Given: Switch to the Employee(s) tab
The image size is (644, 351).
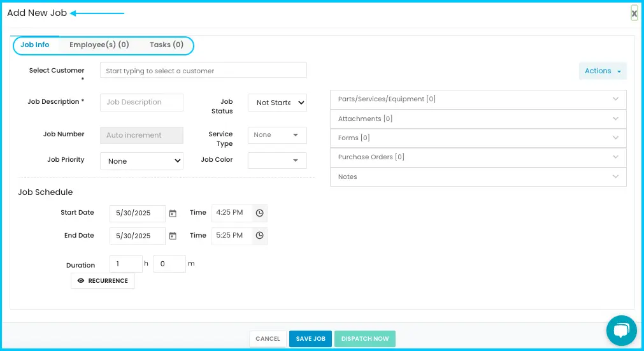Looking at the screenshot, I should tap(99, 45).
